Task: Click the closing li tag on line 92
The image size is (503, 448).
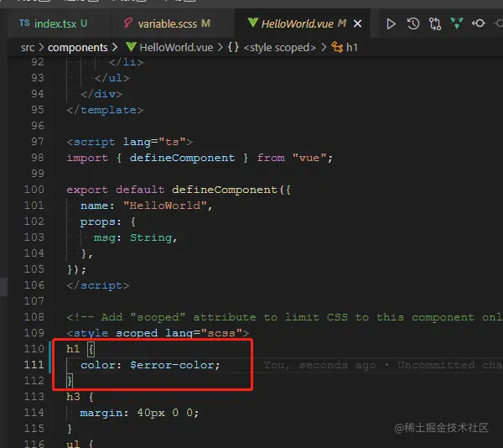Action: (x=126, y=62)
